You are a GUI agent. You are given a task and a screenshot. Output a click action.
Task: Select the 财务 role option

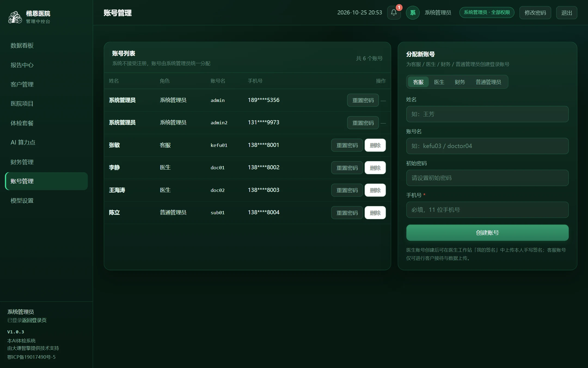pyautogui.click(x=460, y=82)
